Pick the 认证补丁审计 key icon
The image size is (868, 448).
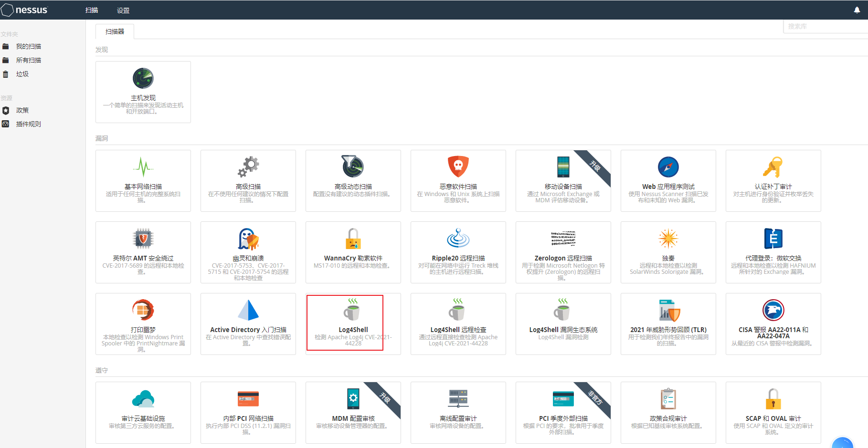773,167
